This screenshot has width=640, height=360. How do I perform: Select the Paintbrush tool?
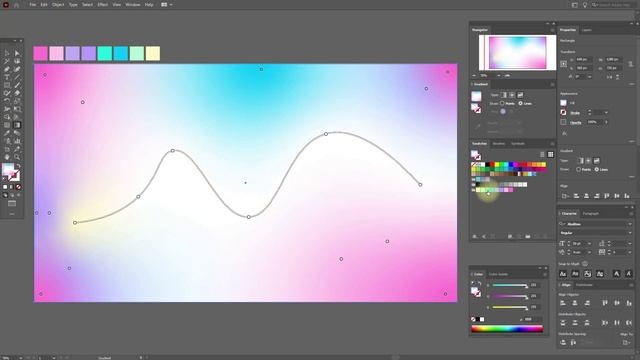[17, 85]
